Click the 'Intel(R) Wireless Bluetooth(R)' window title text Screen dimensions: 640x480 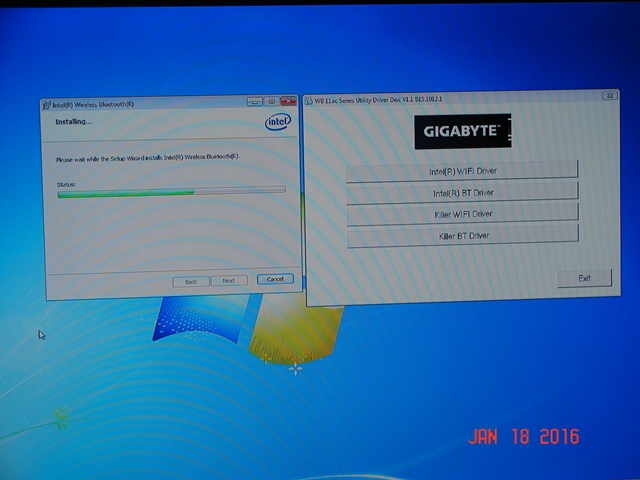[93, 104]
